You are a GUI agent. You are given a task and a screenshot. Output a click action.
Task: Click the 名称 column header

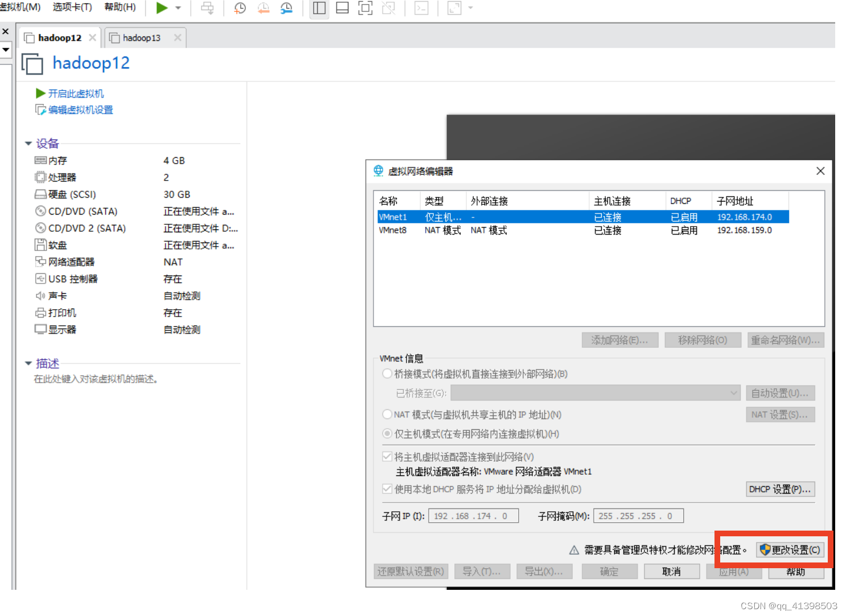coord(398,201)
